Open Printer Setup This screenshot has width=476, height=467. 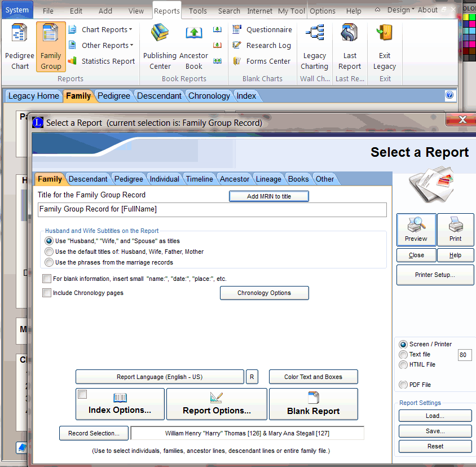[x=435, y=275]
